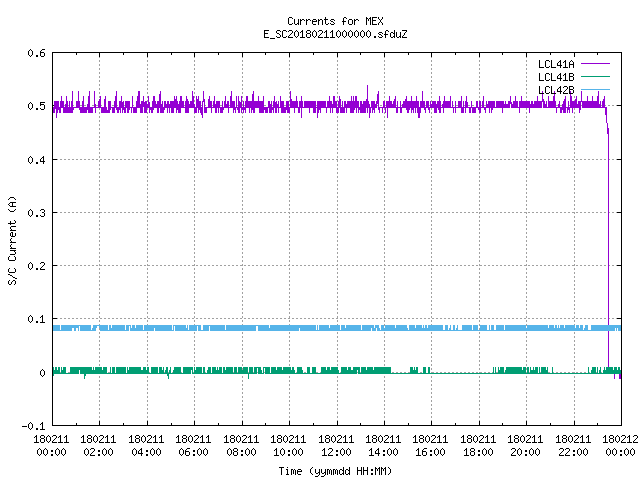The image size is (640, 480).
Task: Click the 180211 20:00 x-axis tick label
Action: click(x=525, y=446)
